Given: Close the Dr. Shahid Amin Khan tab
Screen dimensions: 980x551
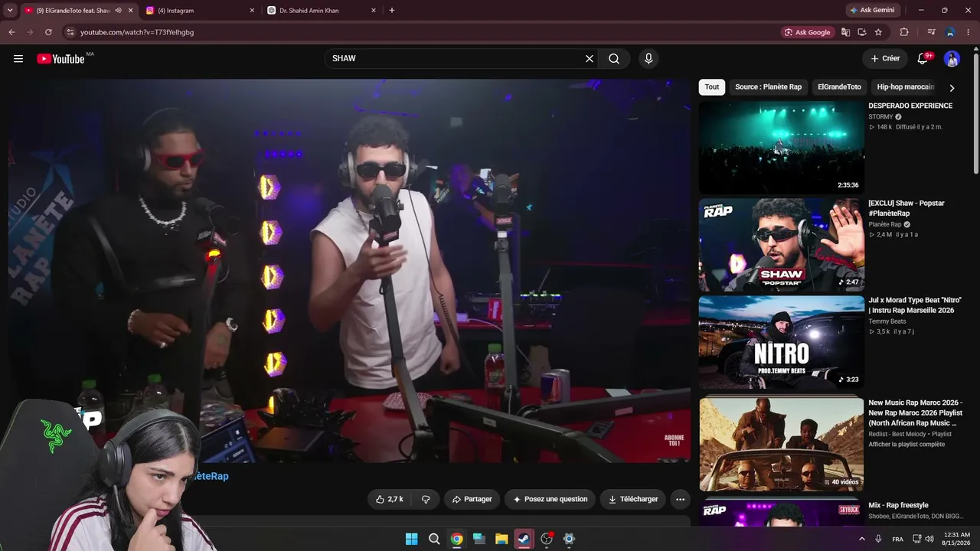Looking at the screenshot, I should 374,11.
